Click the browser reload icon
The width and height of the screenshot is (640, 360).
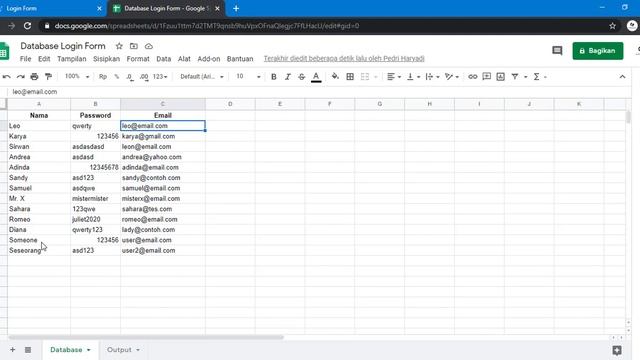pyautogui.click(x=27, y=26)
